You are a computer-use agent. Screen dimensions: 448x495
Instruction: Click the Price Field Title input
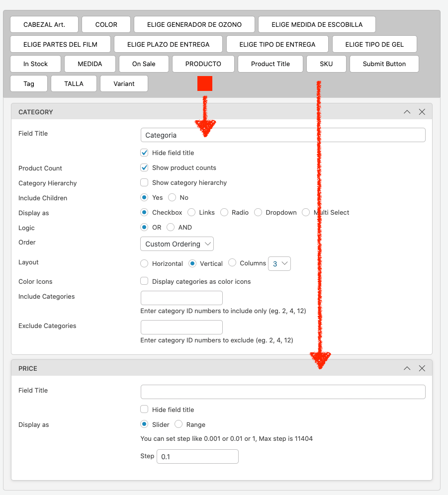point(283,392)
